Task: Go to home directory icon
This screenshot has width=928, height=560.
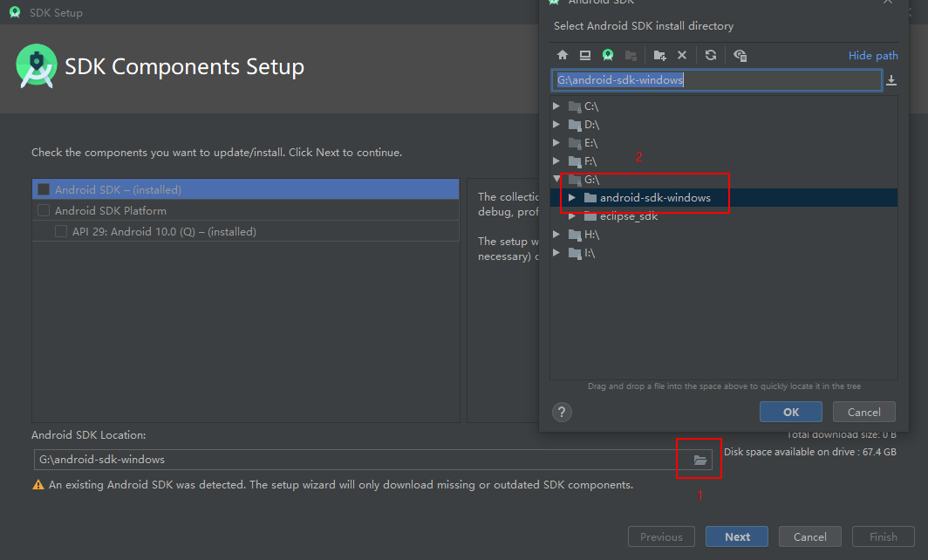Action: coord(563,55)
